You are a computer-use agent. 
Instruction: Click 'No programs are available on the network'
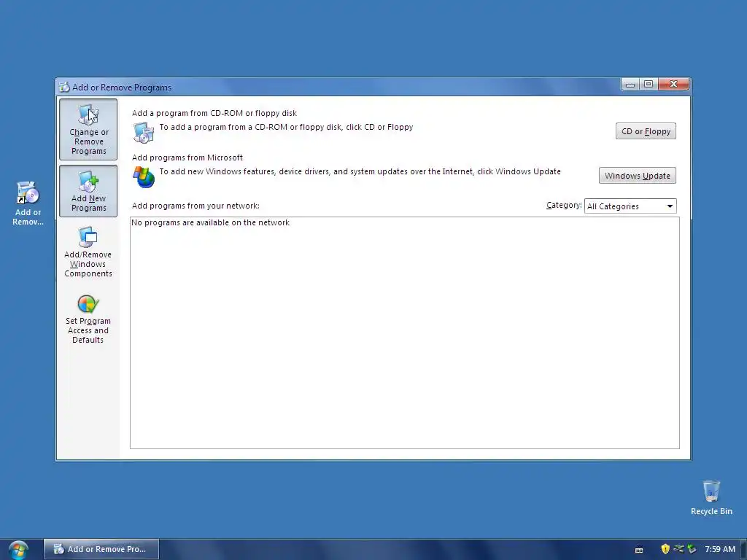(x=210, y=222)
